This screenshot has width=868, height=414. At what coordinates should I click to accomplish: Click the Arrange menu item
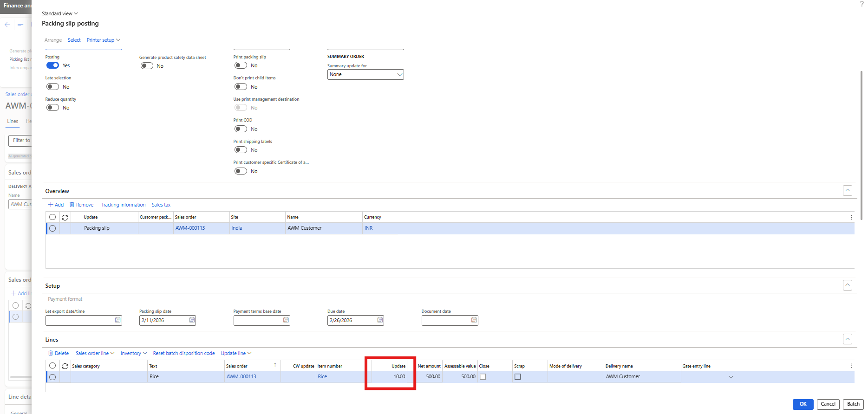53,40
